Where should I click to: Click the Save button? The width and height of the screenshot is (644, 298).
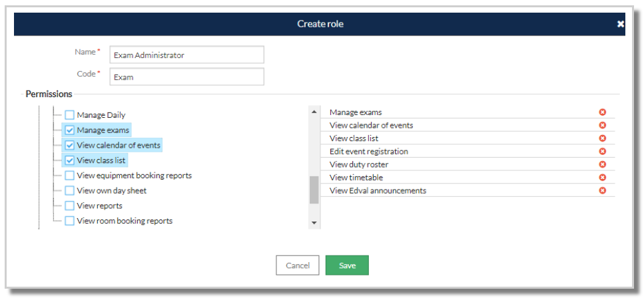click(347, 265)
